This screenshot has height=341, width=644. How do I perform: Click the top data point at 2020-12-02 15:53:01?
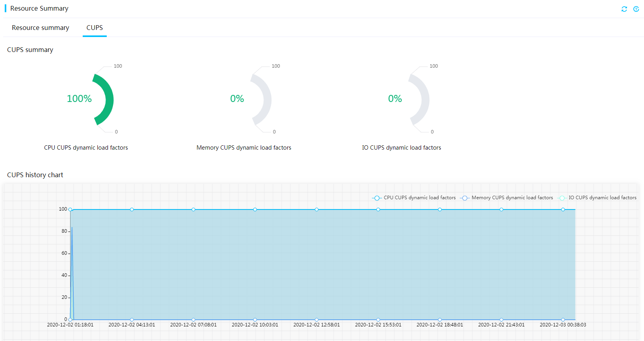coord(378,209)
